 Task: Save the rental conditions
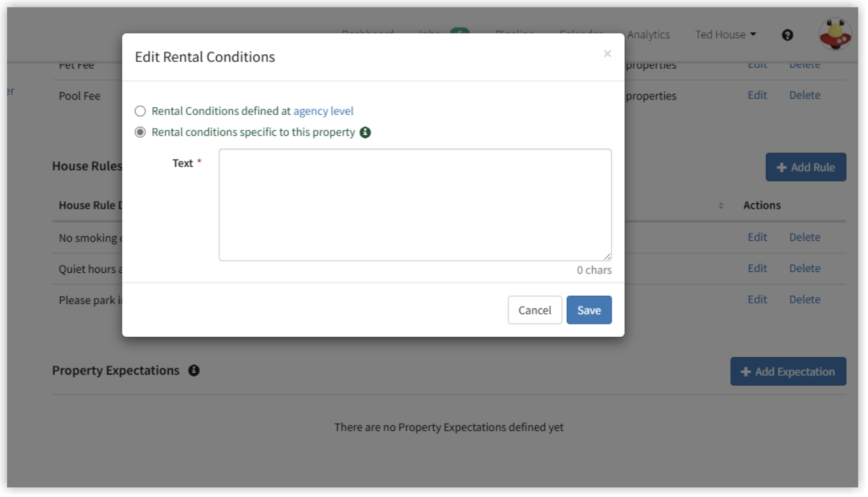pos(589,310)
